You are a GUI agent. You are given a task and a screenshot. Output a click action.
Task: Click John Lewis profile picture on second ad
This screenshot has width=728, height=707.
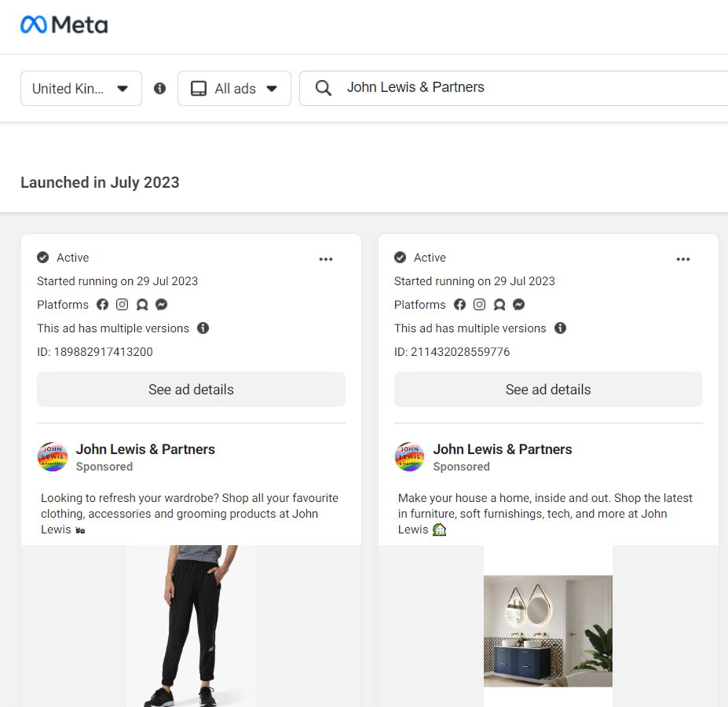point(409,456)
